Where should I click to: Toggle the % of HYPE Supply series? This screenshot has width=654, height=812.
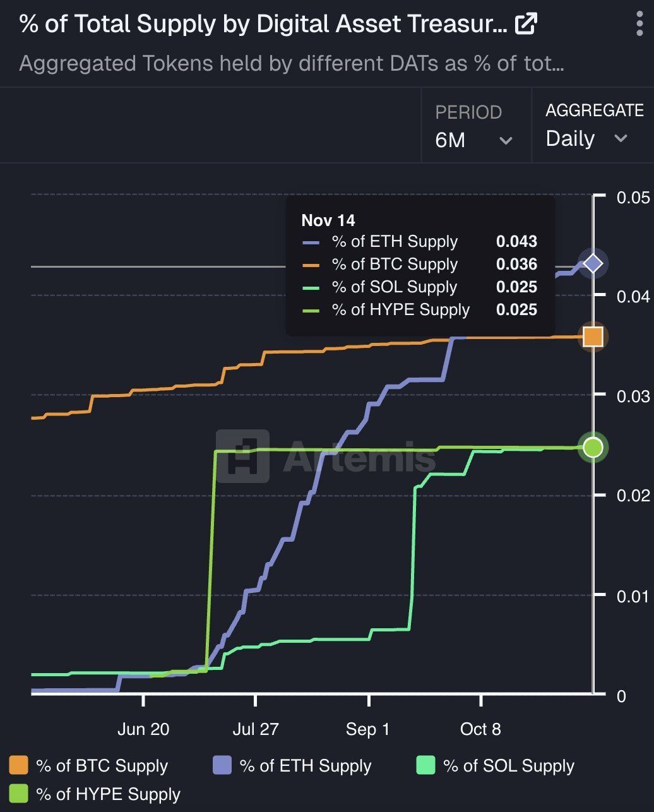tap(109, 794)
